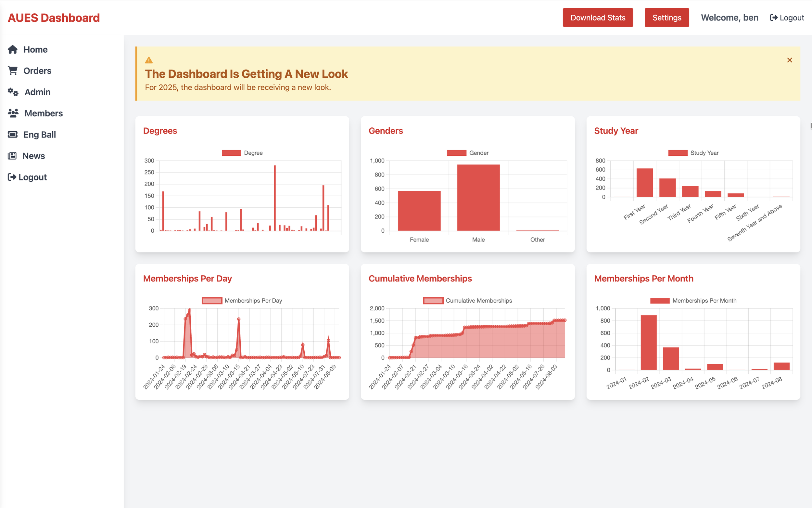Click the Orders shopping cart icon
This screenshot has height=508, width=812.
[x=13, y=71]
